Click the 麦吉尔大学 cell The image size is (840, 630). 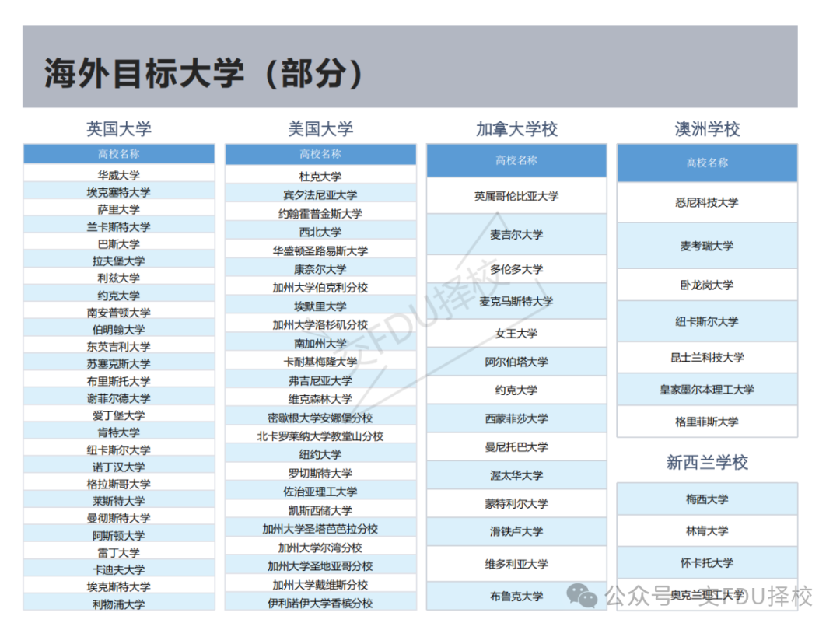point(516,234)
